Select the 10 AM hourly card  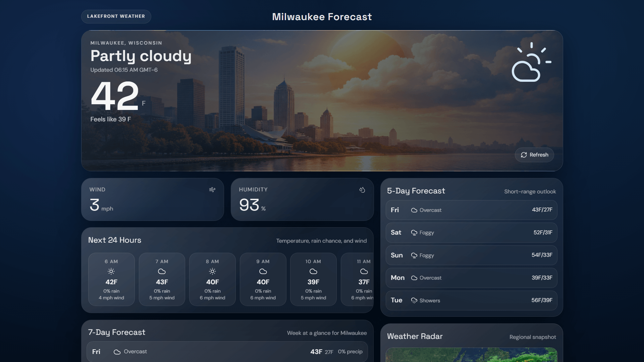313,279
